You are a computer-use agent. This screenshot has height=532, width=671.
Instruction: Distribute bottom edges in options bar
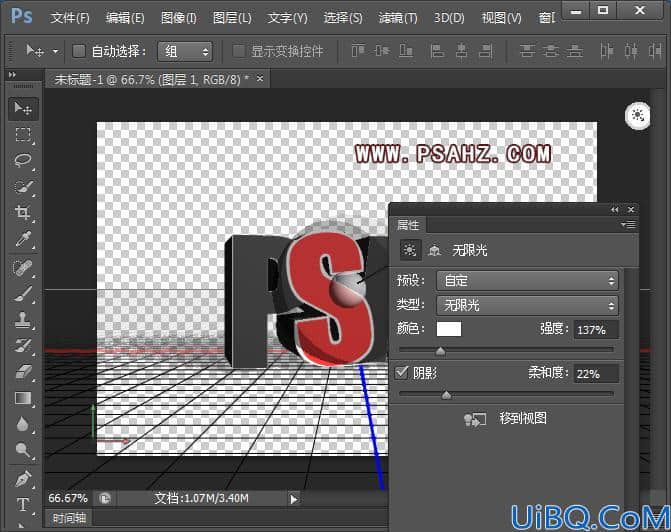tap(575, 51)
